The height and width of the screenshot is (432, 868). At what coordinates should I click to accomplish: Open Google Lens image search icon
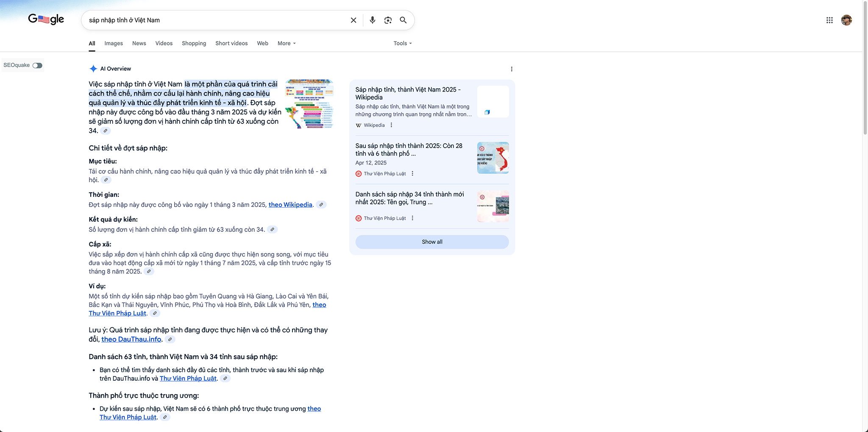[388, 20]
